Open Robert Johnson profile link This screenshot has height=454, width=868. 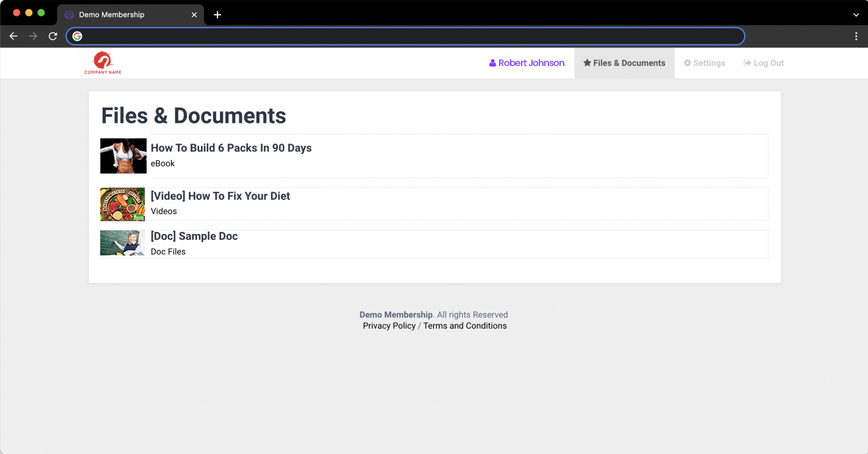[527, 63]
